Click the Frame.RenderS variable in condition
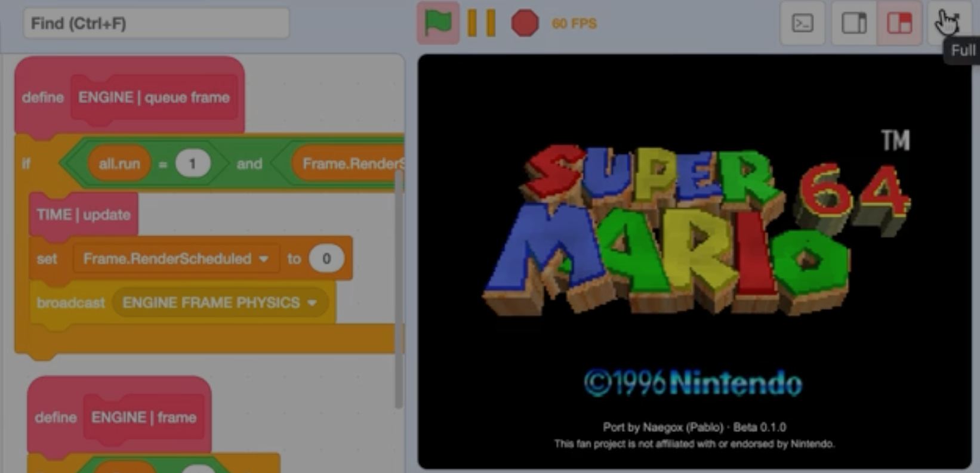This screenshot has width=980, height=473. pyautogui.click(x=349, y=163)
